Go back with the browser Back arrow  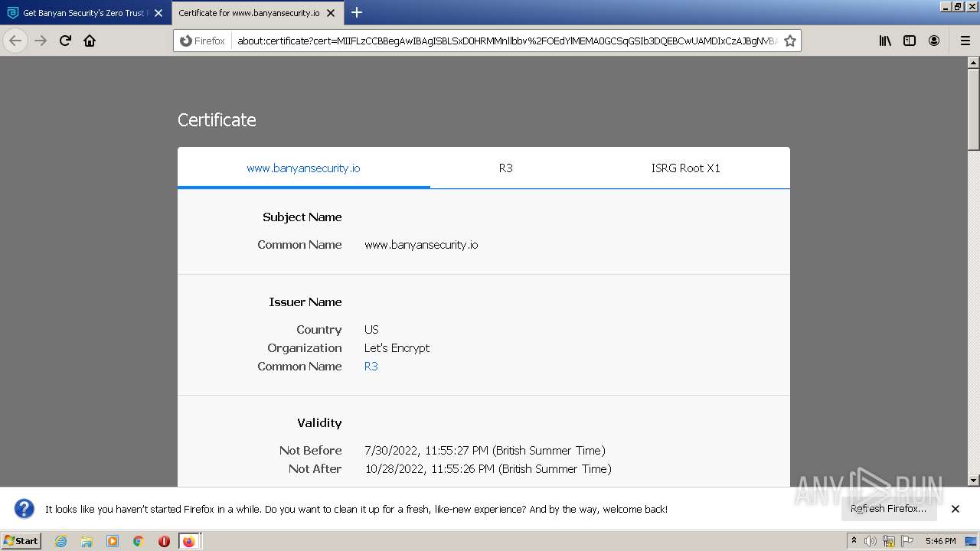click(15, 41)
